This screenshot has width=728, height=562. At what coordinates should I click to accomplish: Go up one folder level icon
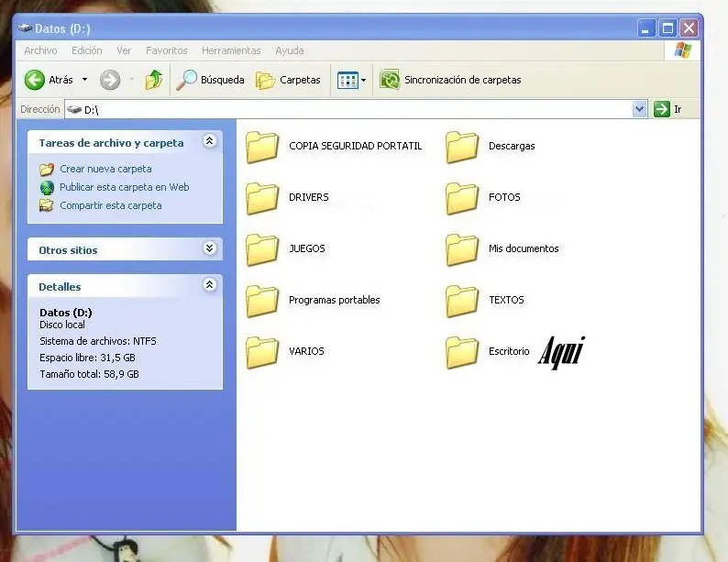tap(154, 80)
